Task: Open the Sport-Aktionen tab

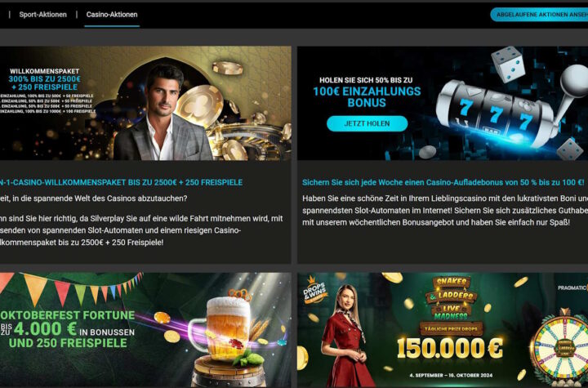Action: (42, 15)
